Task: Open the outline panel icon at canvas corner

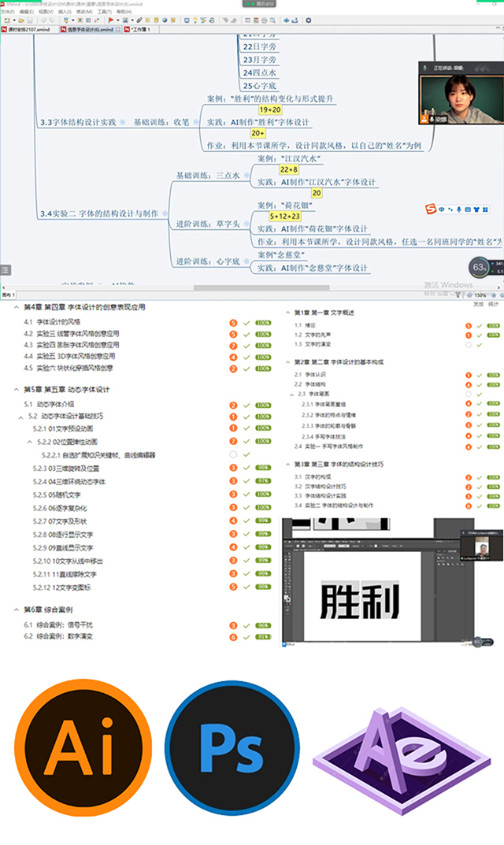Action: tap(6, 270)
